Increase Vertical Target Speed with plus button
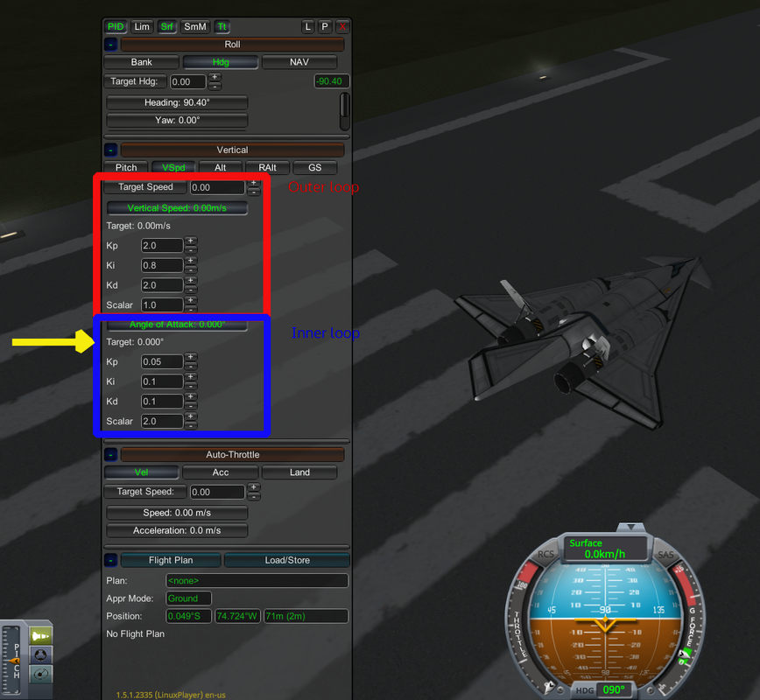 pos(254,183)
